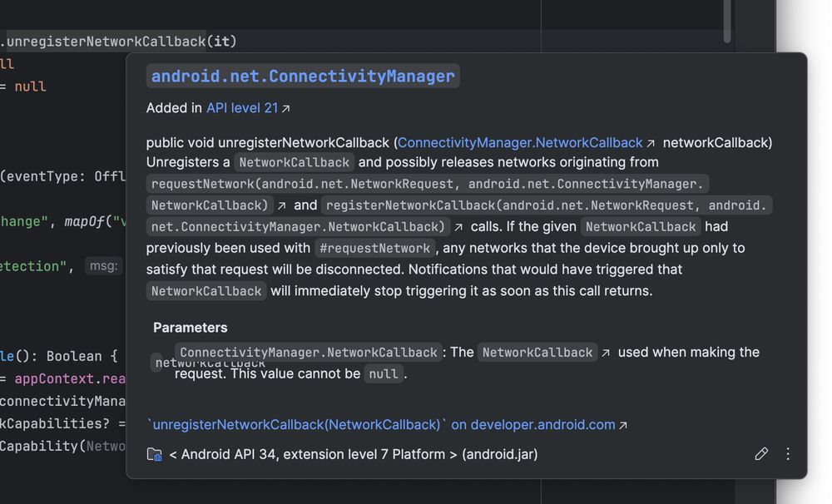Click the android.jar library icon
832x504 pixels.
point(154,454)
